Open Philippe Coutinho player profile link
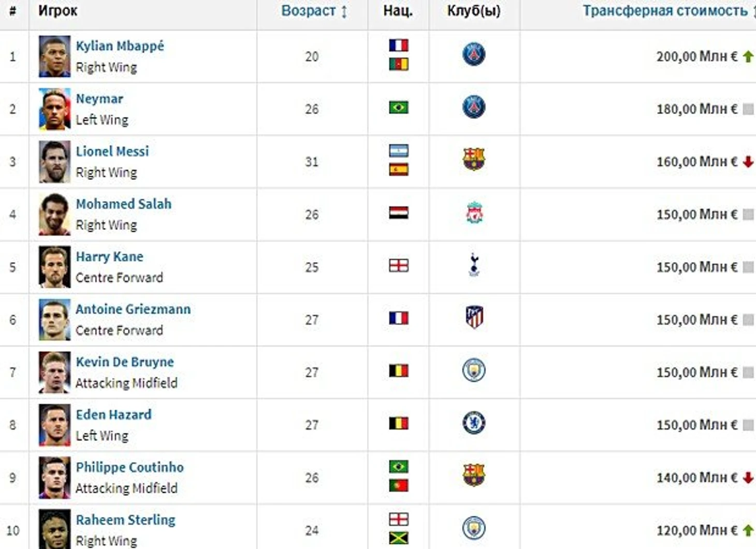Image resolution: width=756 pixels, height=549 pixels. (x=130, y=467)
